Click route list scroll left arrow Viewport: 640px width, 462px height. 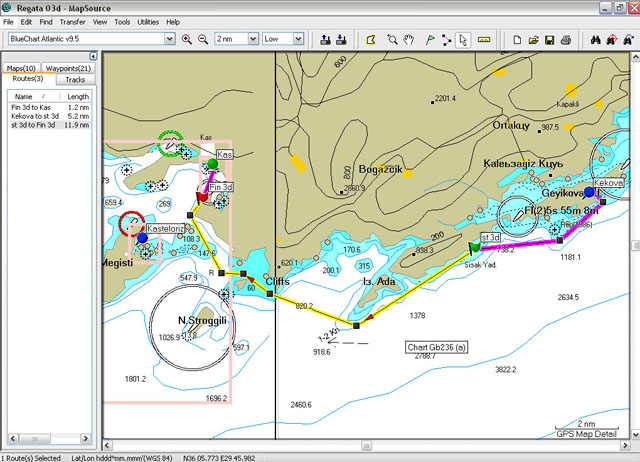(x=13, y=439)
